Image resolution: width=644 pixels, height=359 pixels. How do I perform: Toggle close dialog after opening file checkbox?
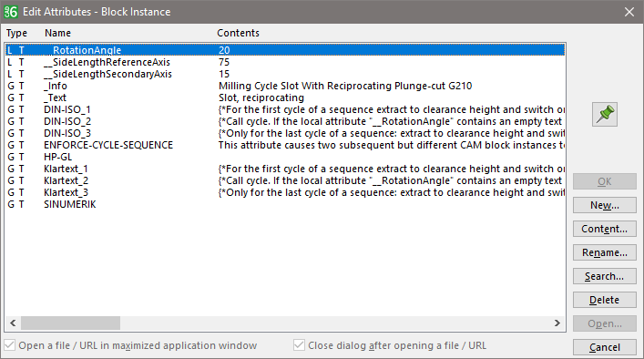pos(299,345)
